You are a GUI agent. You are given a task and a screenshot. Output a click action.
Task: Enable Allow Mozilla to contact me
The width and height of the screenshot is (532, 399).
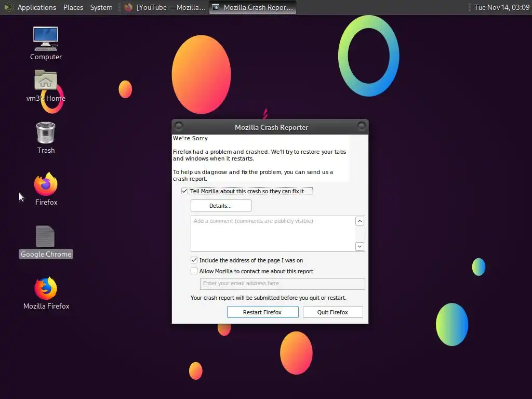click(194, 271)
